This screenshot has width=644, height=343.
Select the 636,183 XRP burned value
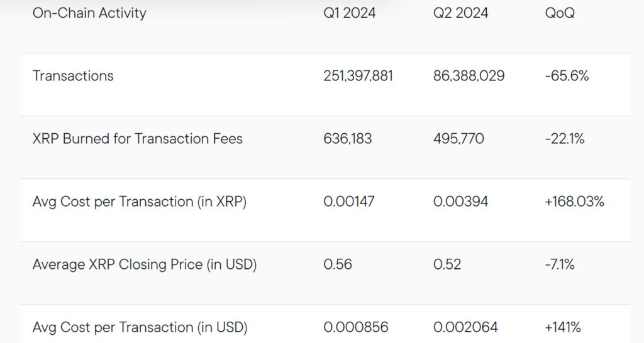[347, 139]
